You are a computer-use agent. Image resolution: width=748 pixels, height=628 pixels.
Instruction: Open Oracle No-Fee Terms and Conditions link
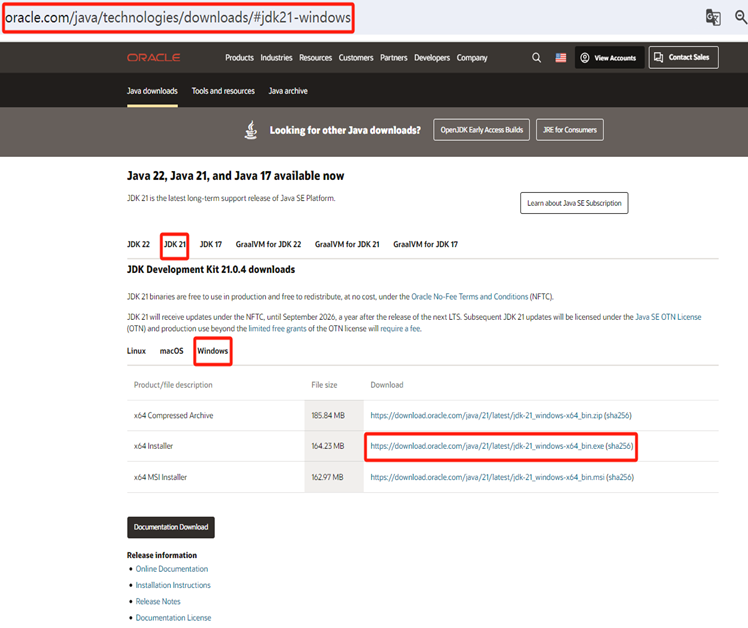click(469, 297)
